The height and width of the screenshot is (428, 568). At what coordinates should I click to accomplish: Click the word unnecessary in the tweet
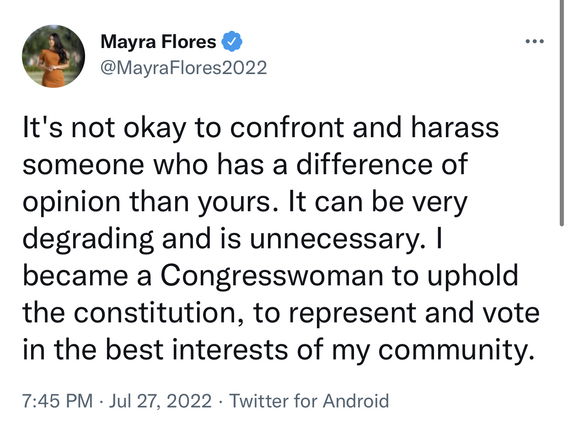pyautogui.click(x=336, y=238)
